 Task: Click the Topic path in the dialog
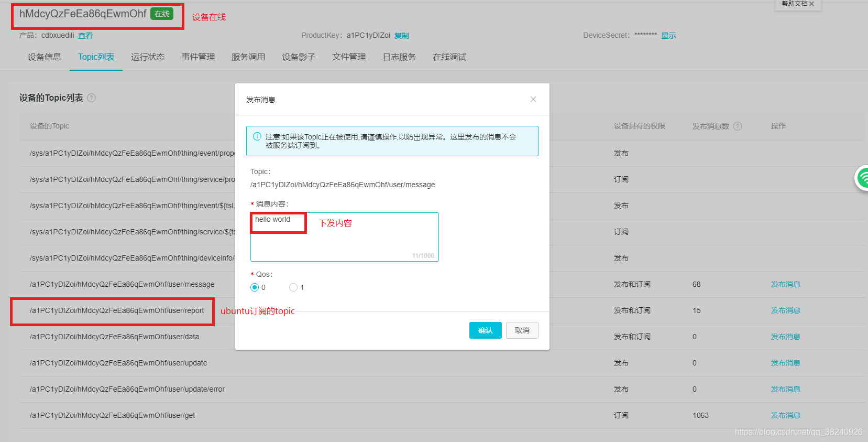pos(343,185)
